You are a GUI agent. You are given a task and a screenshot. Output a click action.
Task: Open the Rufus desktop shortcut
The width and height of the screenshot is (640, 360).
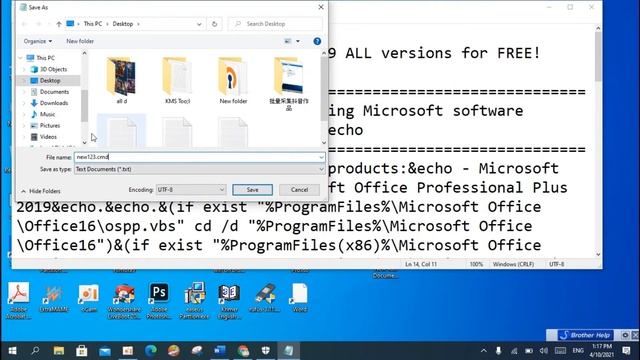click(264, 298)
